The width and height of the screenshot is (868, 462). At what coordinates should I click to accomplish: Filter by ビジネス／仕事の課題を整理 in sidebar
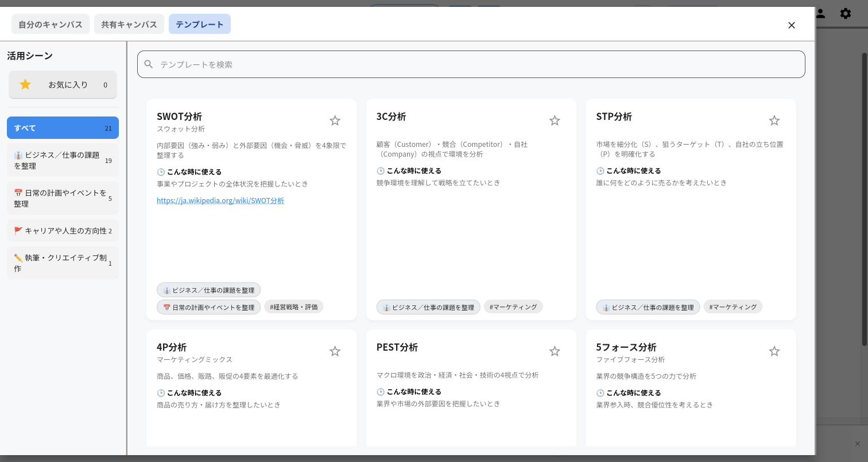(x=63, y=160)
